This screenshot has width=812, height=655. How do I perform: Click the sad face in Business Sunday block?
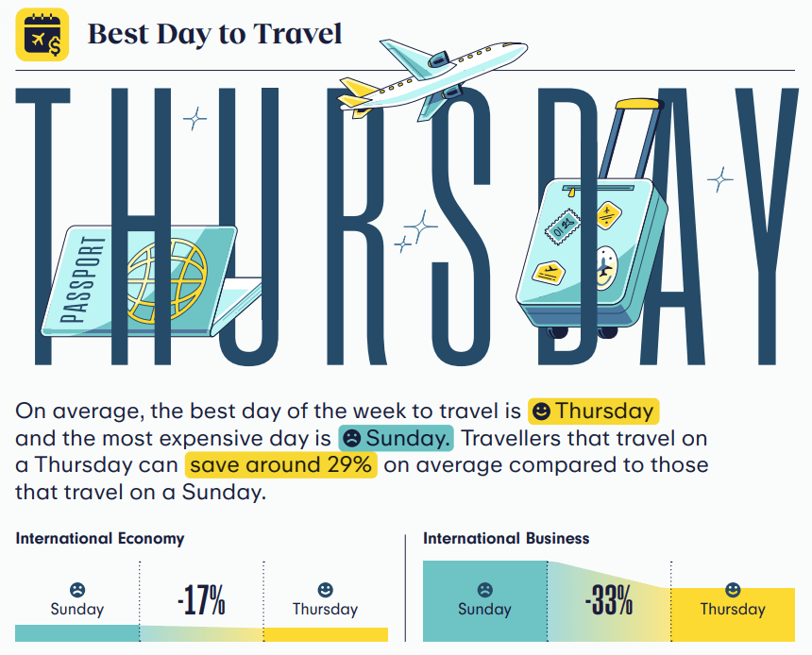point(484,590)
